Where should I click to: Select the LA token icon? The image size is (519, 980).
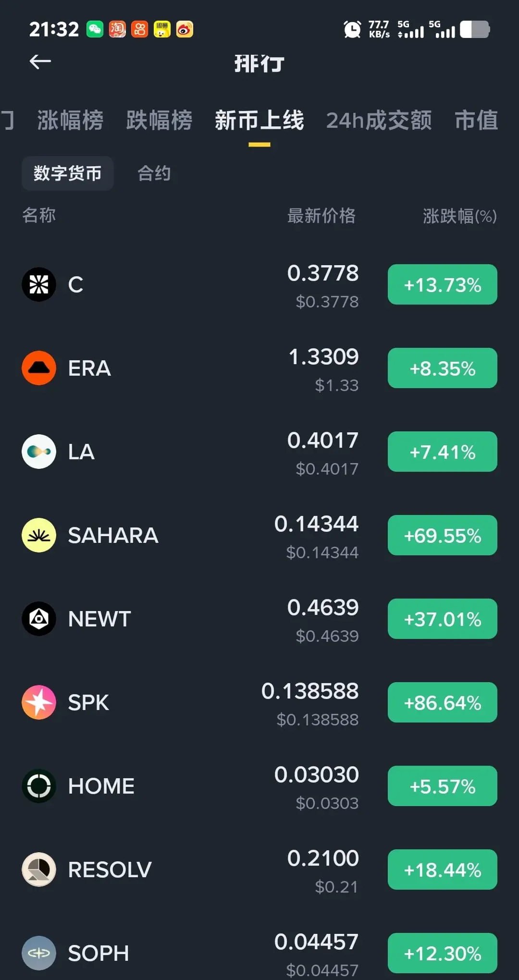pyautogui.click(x=39, y=452)
